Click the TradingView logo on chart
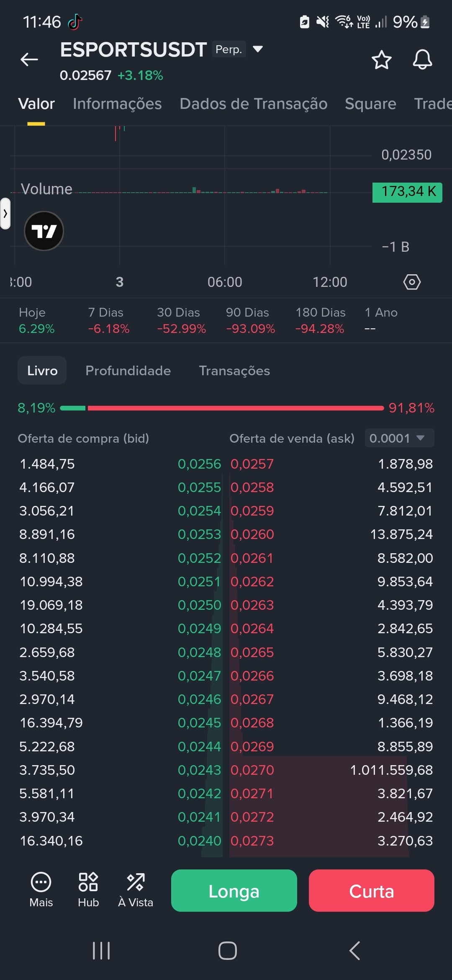The width and height of the screenshot is (452, 980). pos(44,231)
